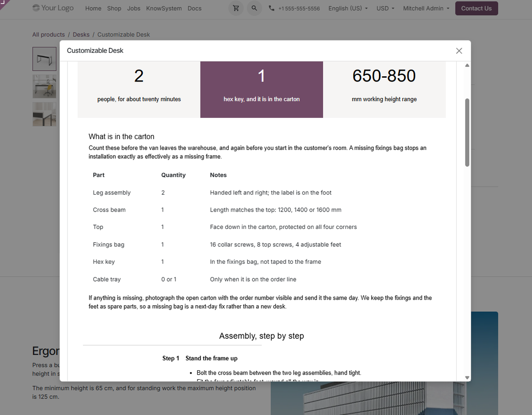Click the 'Cross beam' table cell

click(x=109, y=210)
